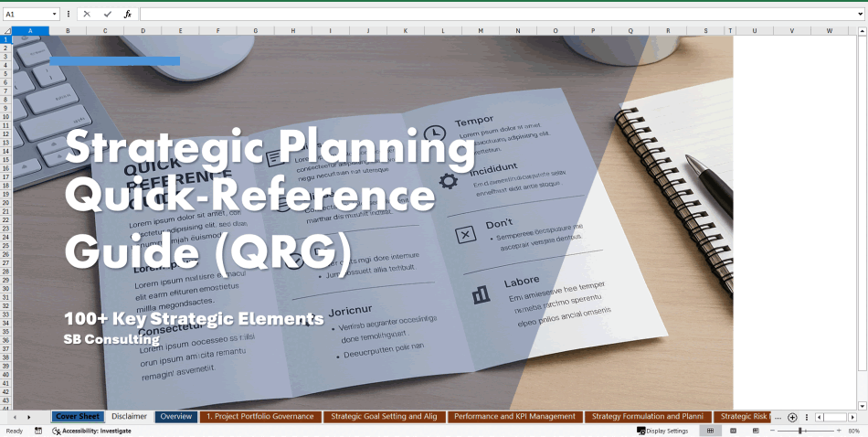The height and width of the screenshot is (437, 868).
Task: Switch to the Cover Sheet tab
Action: pyautogui.click(x=78, y=417)
